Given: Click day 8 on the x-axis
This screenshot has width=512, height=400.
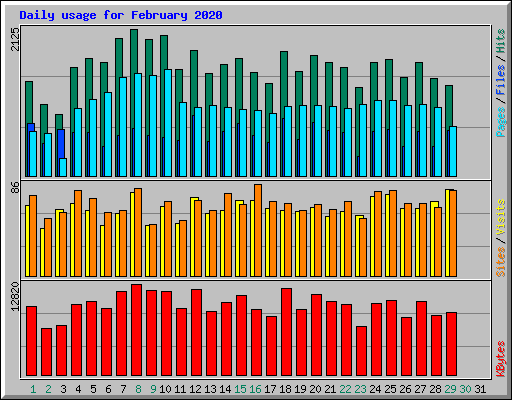Looking at the screenshot, I should point(138,389).
